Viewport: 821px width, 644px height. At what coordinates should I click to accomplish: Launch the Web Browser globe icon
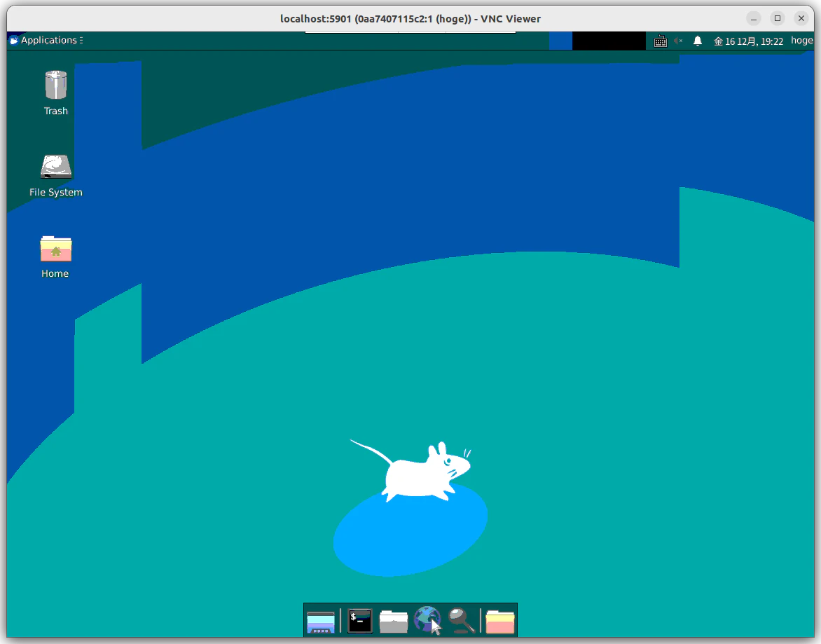[427, 620]
